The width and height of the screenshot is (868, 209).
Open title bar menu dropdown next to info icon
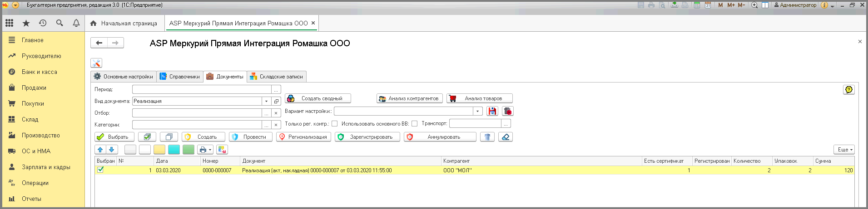(833, 5)
